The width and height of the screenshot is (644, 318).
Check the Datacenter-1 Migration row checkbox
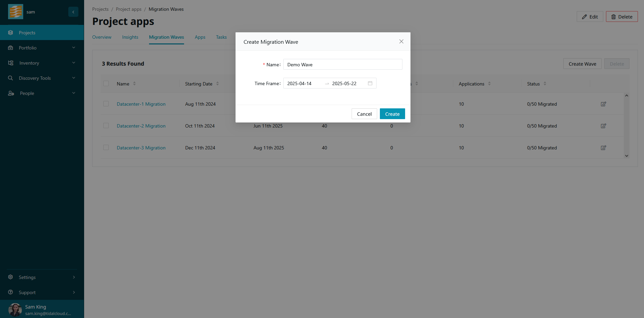pos(106,104)
